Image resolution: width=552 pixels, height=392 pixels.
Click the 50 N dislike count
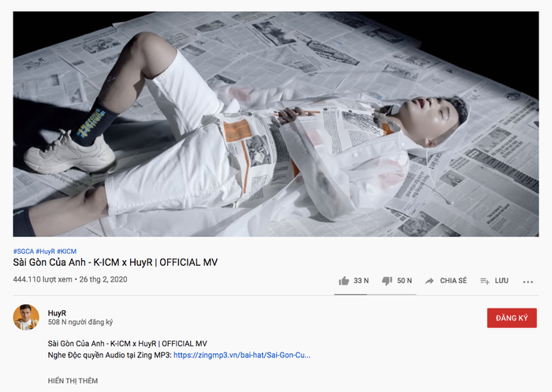[405, 281]
